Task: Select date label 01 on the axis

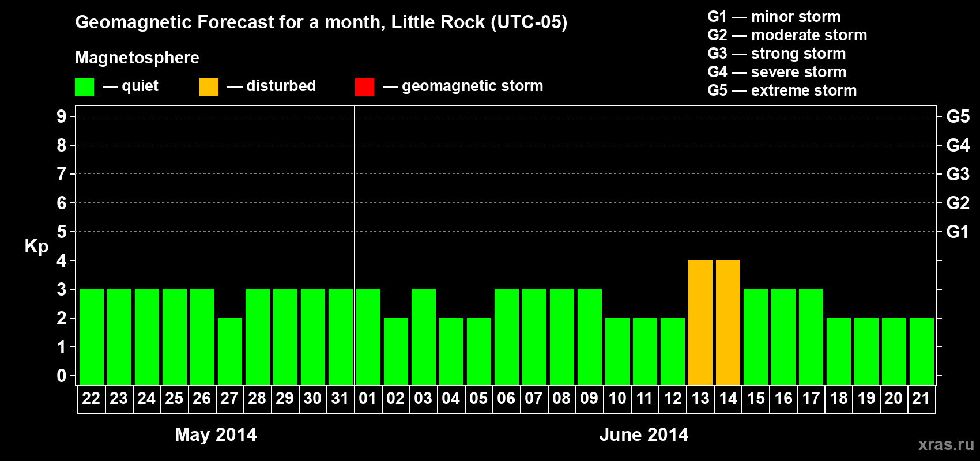Action: click(368, 398)
